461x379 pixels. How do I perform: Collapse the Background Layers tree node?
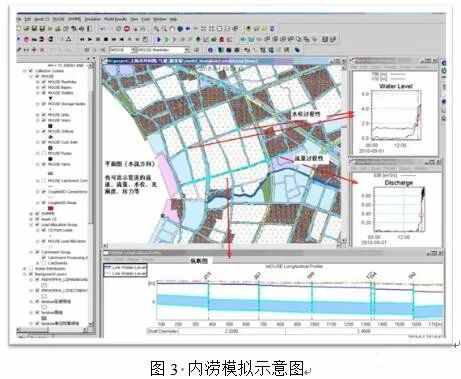point(25,274)
